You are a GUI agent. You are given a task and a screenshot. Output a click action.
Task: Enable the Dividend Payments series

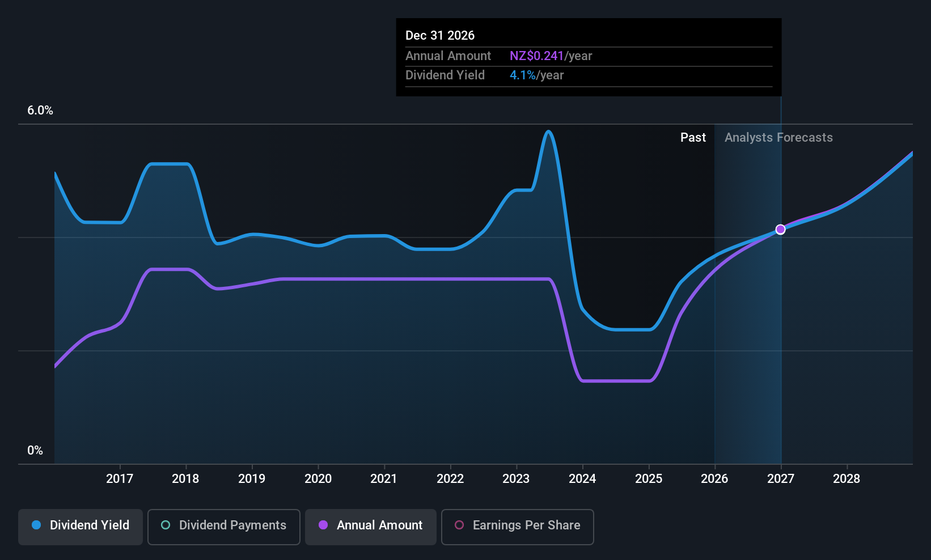[x=223, y=527]
